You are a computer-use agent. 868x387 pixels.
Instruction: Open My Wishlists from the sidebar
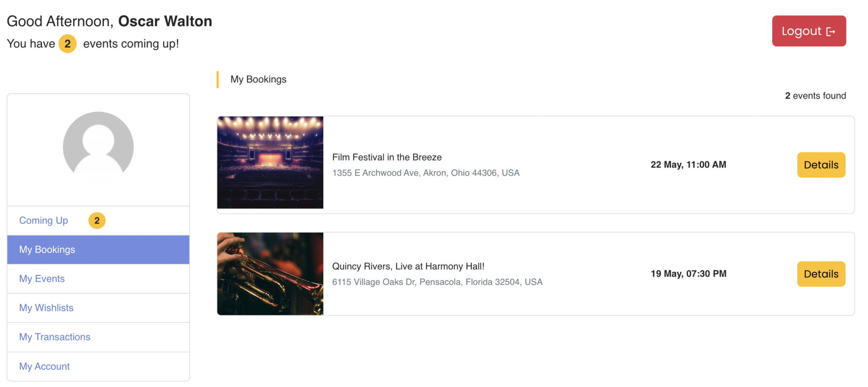click(x=46, y=308)
